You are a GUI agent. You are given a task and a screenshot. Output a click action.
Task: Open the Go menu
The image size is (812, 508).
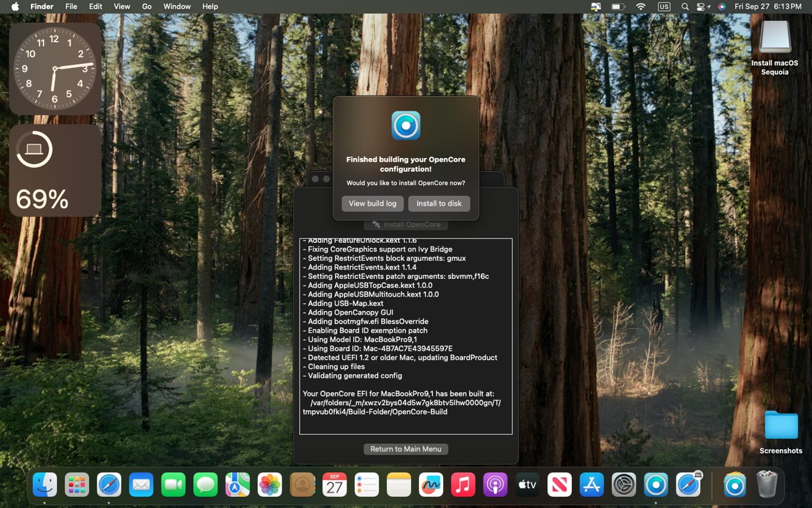point(147,6)
